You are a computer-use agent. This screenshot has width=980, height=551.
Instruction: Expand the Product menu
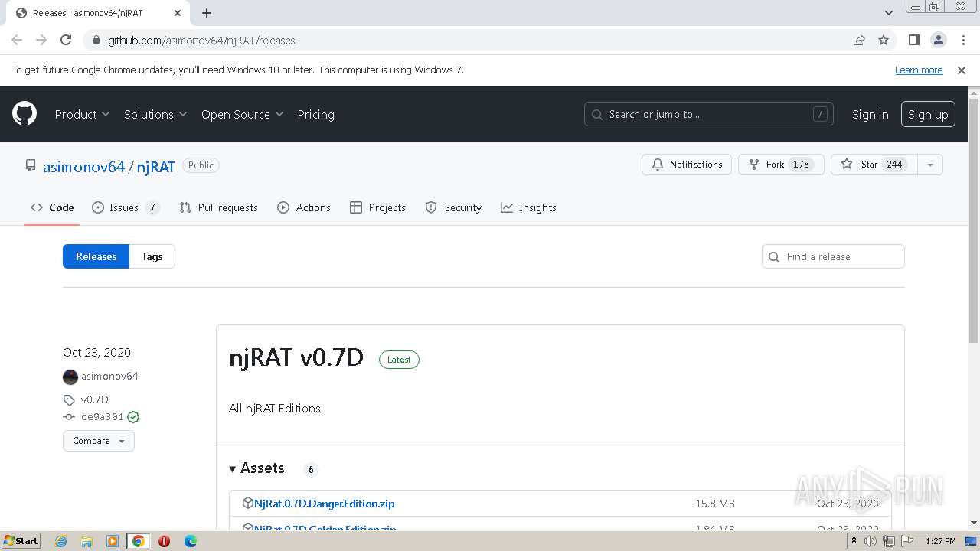82,114
